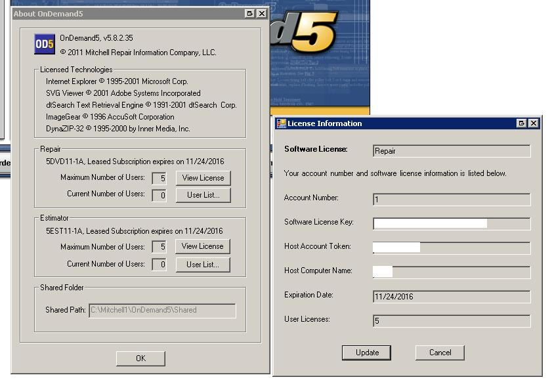
Task: Focus the Host Account Token field
Action: [x=451, y=248]
